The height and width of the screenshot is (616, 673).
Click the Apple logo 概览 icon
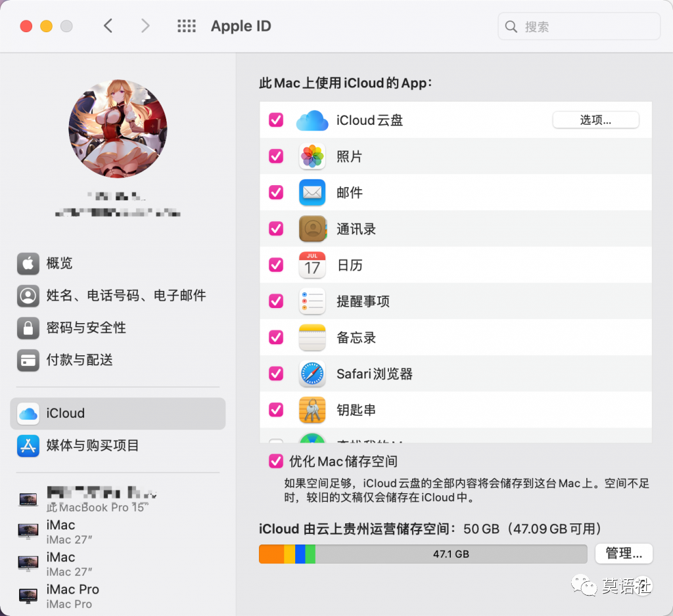point(28,263)
